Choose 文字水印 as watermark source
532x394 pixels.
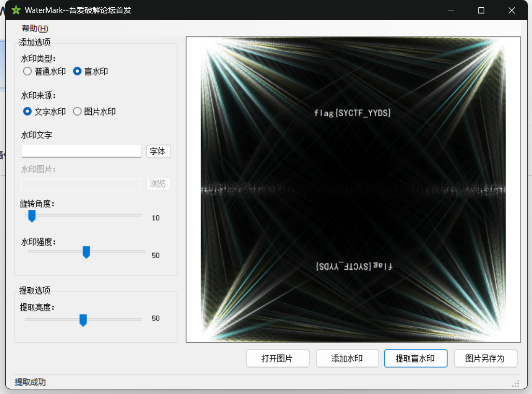click(x=27, y=111)
